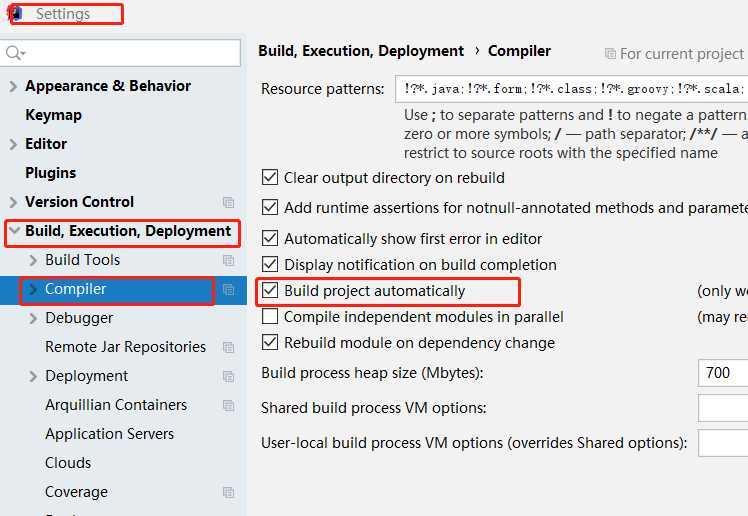Click the Build, Execution, Deployment breadcrumb

click(361, 51)
